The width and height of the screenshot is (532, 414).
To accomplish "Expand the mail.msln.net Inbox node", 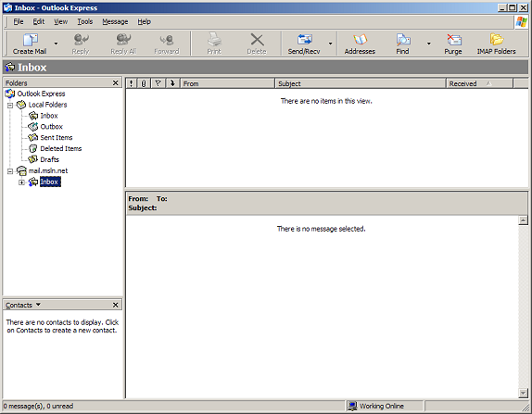I will (x=21, y=182).
